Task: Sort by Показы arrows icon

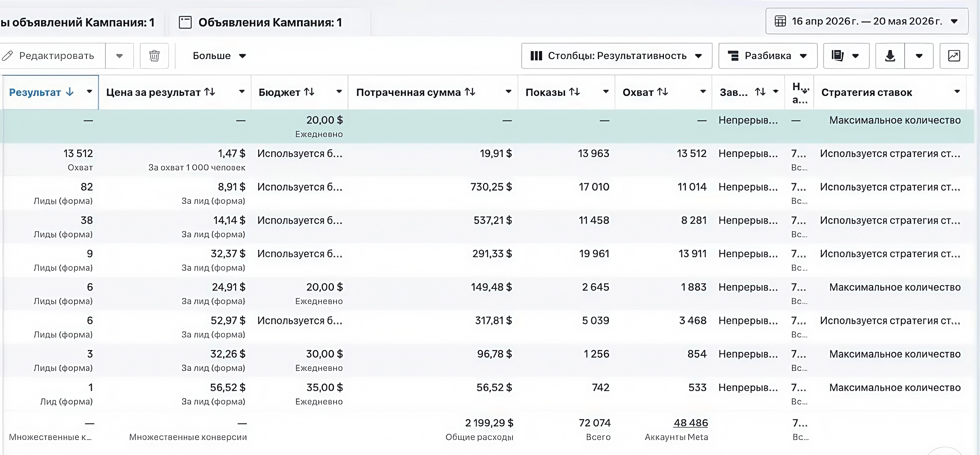Action: pos(574,92)
